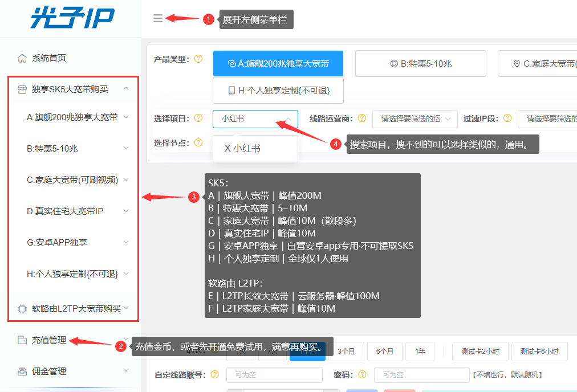
Task: Select product type C.家庭大宽带
Action: [x=537, y=64]
